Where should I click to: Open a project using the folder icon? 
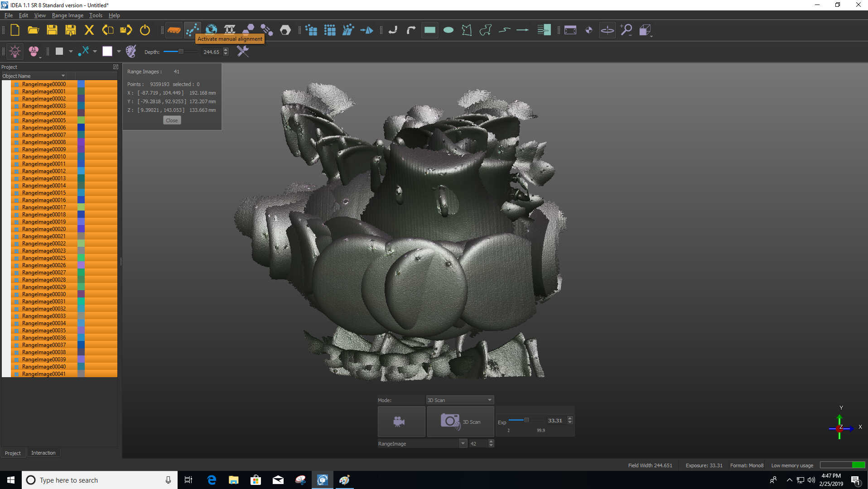33,30
